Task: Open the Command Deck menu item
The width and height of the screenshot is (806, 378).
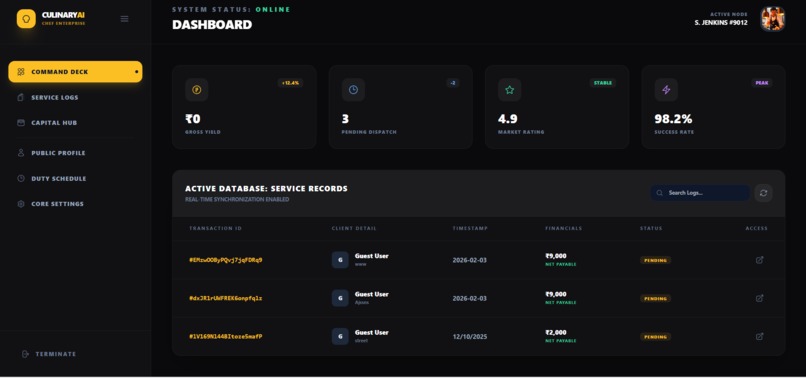Action: pos(75,72)
